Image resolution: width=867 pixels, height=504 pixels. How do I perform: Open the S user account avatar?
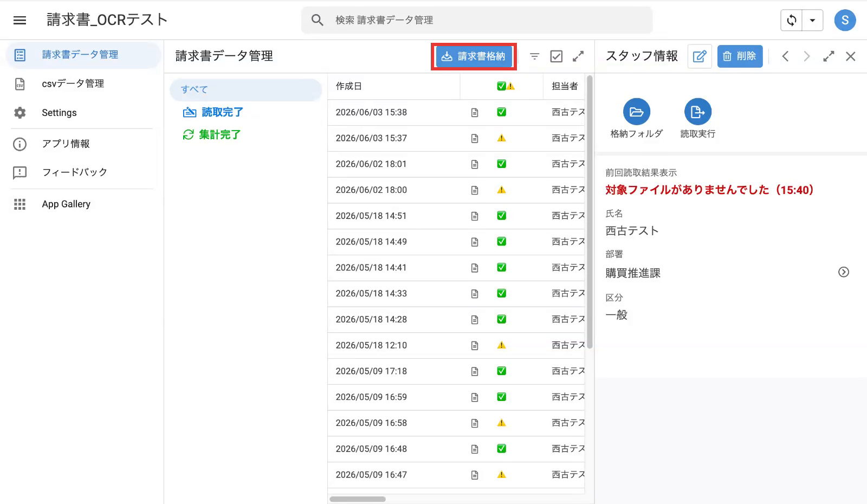click(x=845, y=21)
